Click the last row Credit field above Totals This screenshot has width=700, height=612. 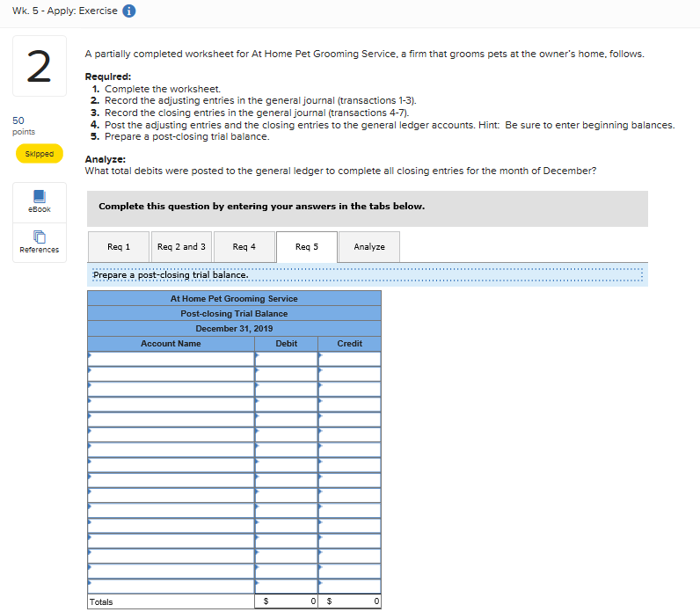tap(349, 586)
